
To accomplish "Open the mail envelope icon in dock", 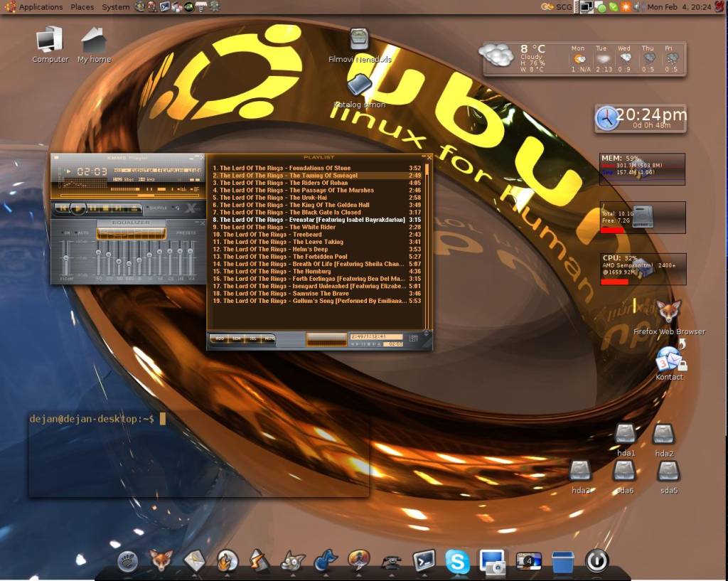I will pos(195,560).
